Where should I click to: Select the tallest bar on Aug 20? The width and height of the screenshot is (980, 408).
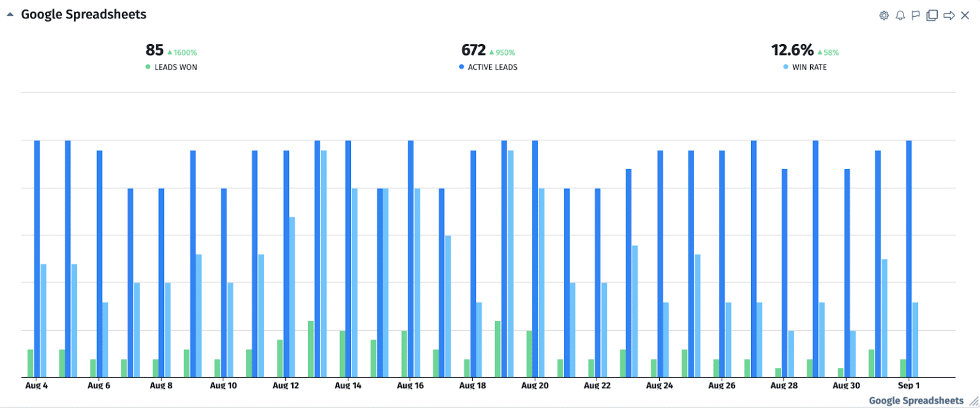534,255
